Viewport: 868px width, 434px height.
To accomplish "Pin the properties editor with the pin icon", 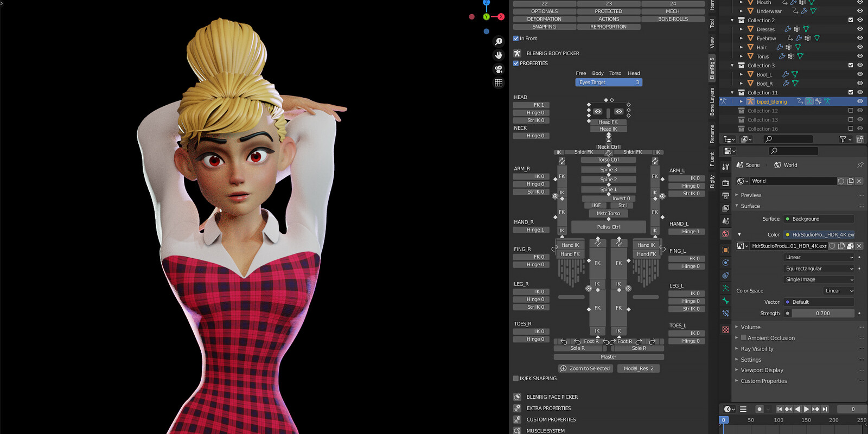I will 860,165.
